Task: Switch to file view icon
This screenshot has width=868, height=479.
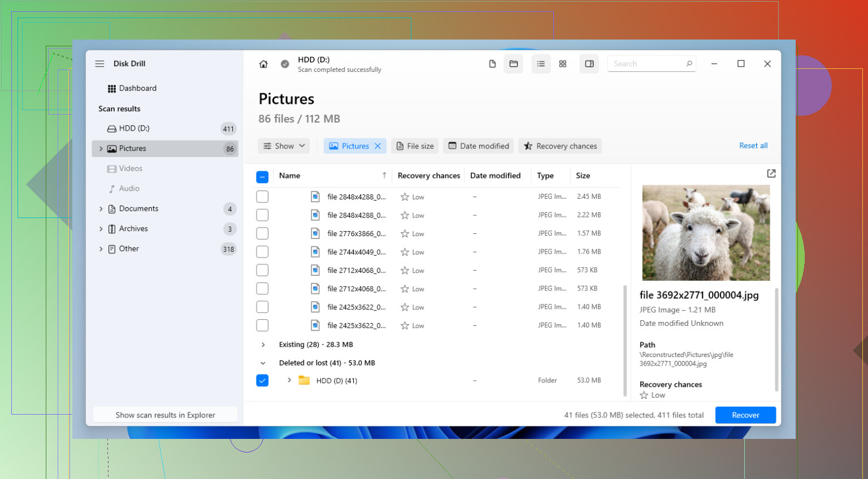Action: pos(492,64)
